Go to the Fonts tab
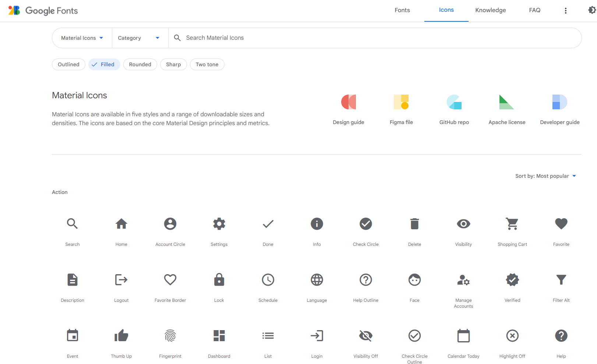This screenshot has width=597, height=364. pos(402,10)
